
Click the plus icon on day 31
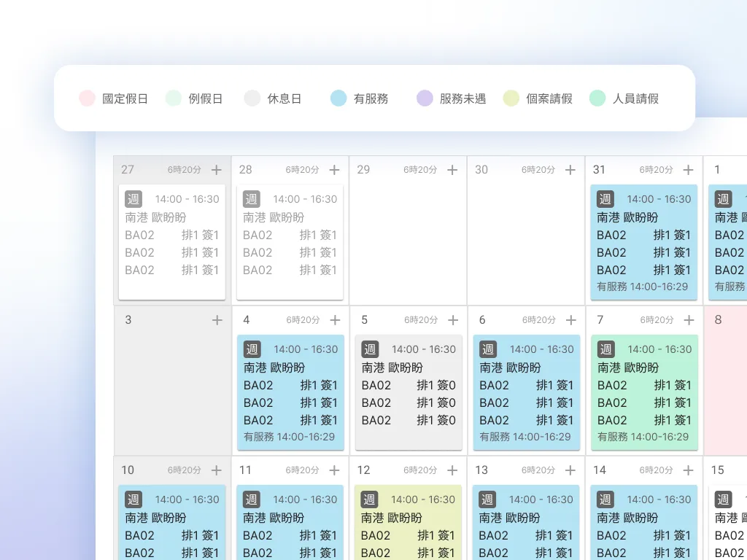click(689, 170)
